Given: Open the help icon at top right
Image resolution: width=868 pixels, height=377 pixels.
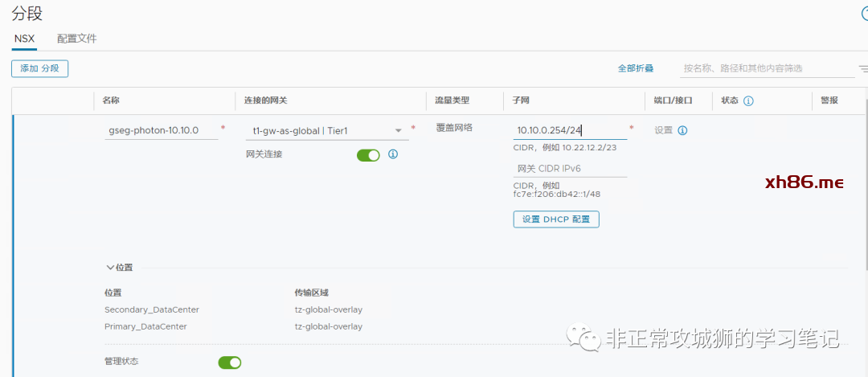Looking at the screenshot, I should (865, 14).
